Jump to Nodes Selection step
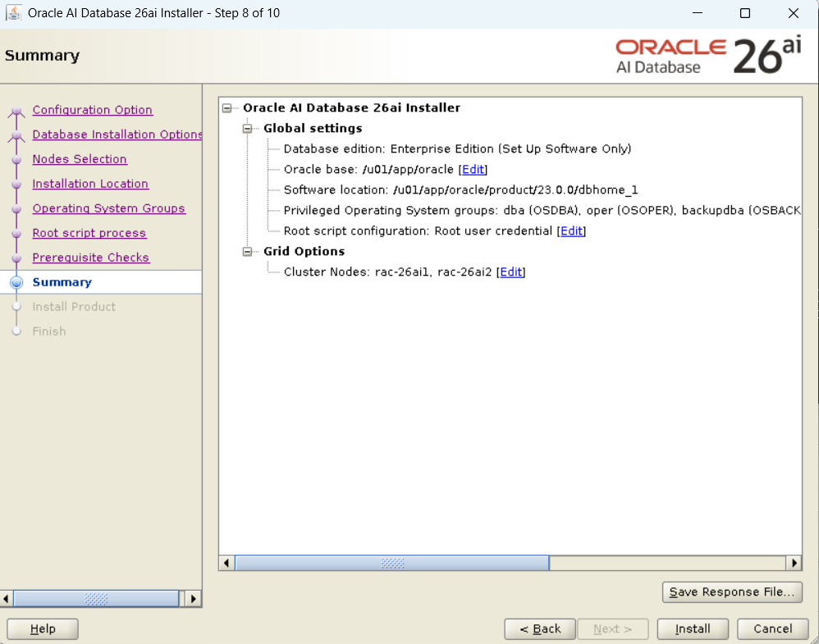Image resolution: width=819 pixels, height=644 pixels. (80, 159)
